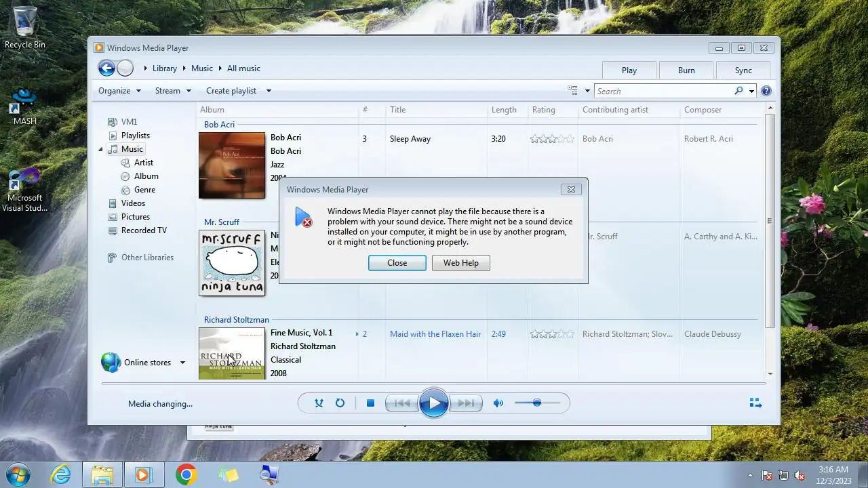The height and width of the screenshot is (488, 868).
Task: Open the View options icon
Action: pyautogui.click(x=572, y=91)
